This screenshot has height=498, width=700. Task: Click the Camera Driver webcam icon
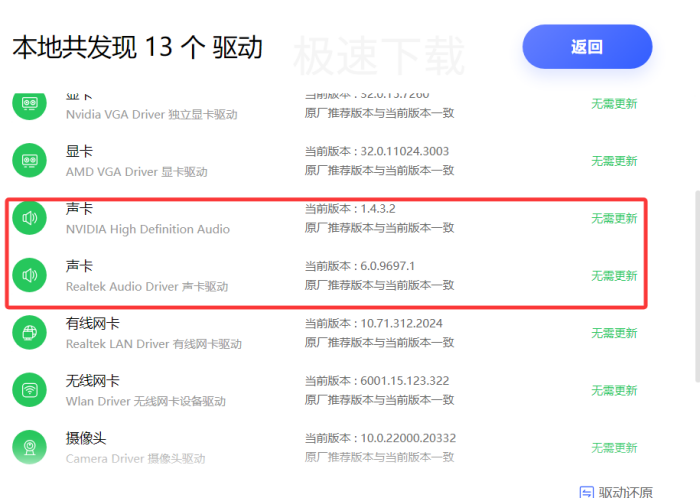30,447
